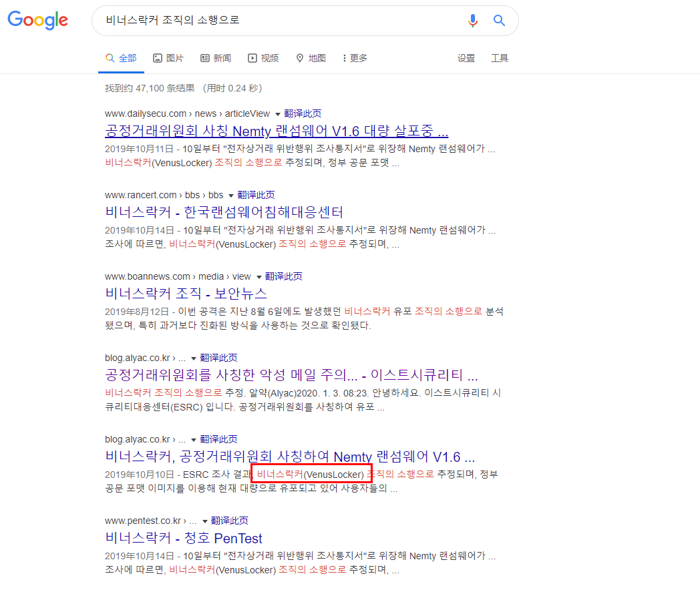Expand dropdown arrow for the 이스트시큐리티 alyac result
This screenshot has width=700, height=594.
pyautogui.click(x=194, y=358)
